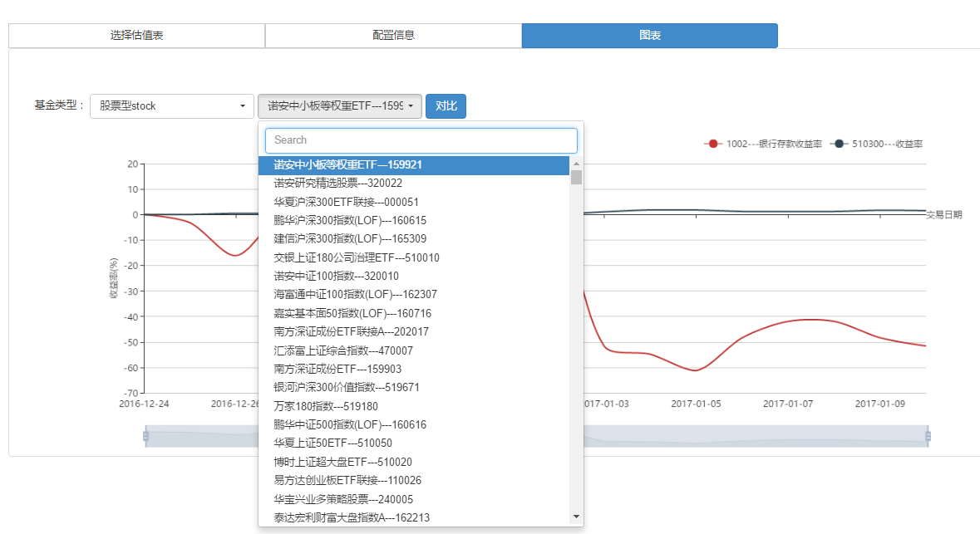Pick 华宝兴业多策略股票---240005
This screenshot has width=980, height=534.
[x=414, y=500]
